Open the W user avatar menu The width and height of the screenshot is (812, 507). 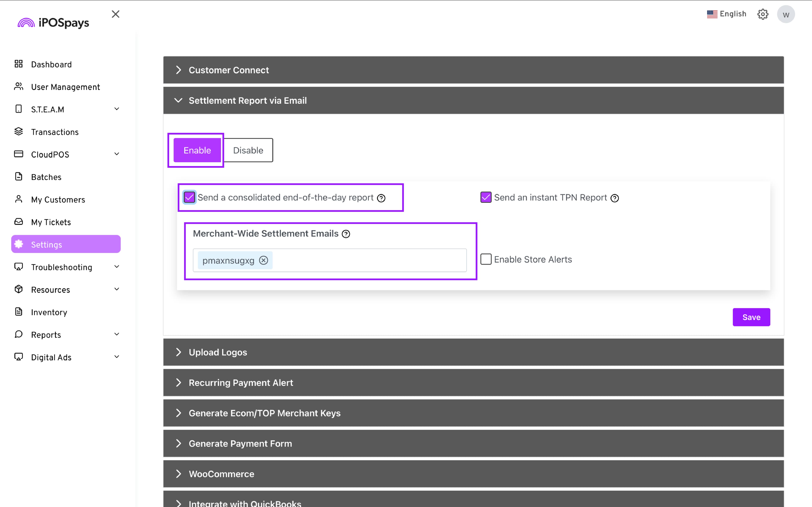[786, 14]
